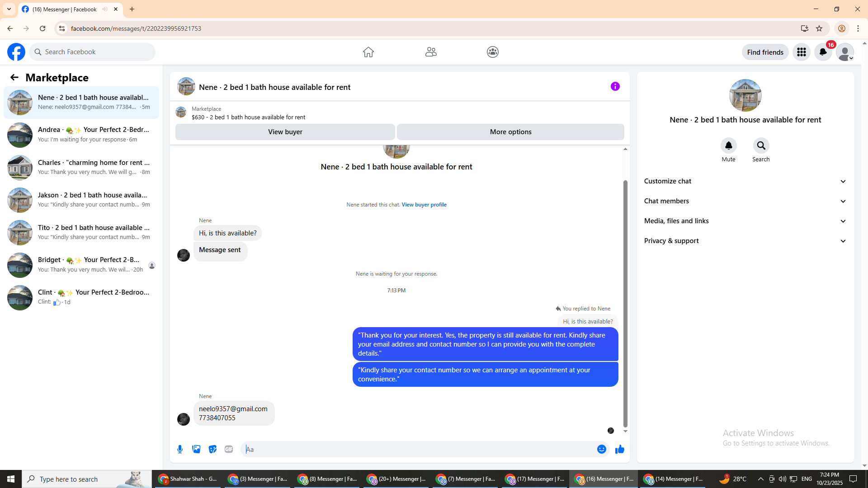
Task: Open the chat with Charles
Action: (x=81, y=167)
